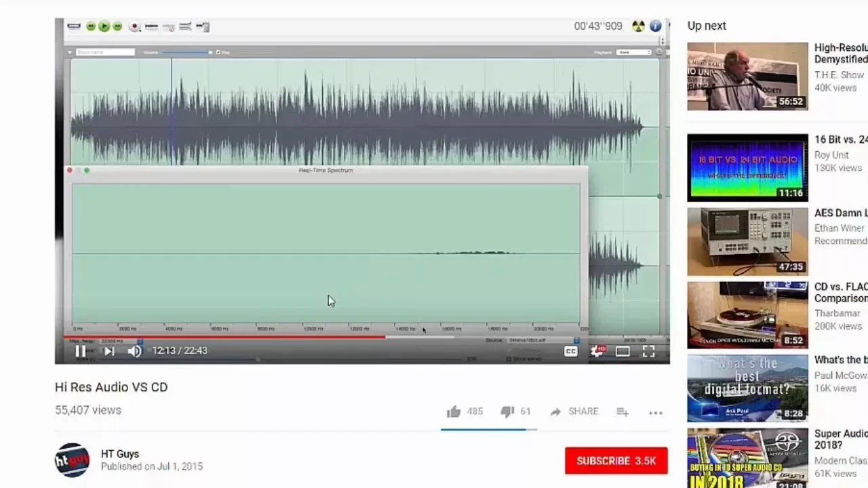Like the video with thumbs up
This screenshot has height=488, width=868.
click(x=454, y=411)
